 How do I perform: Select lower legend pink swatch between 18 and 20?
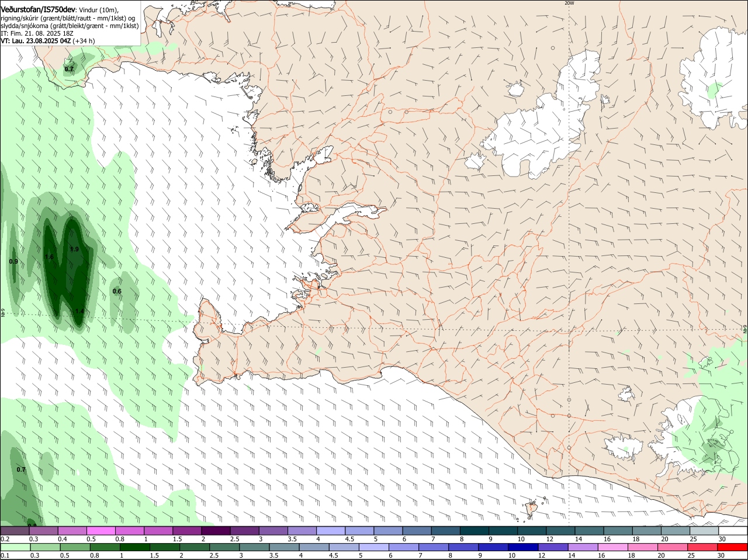643,547
